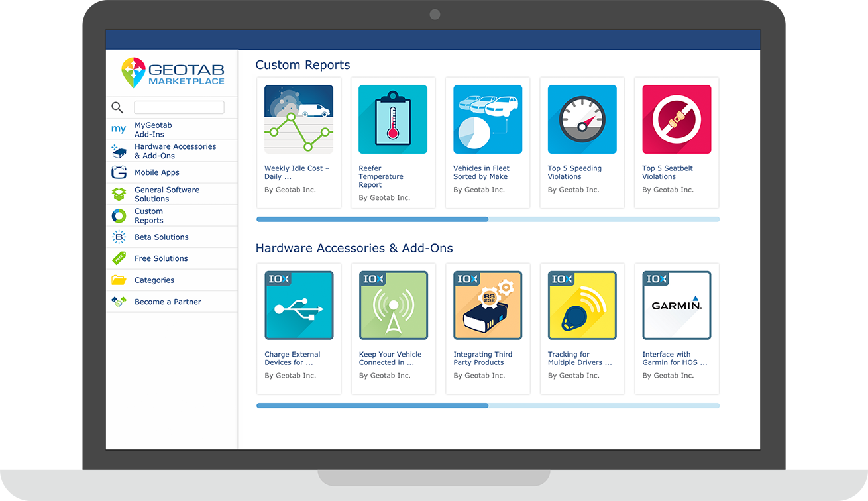Click 'Vehicles in Fleet Sorted by Make' title
Screen dimensions: 868x501
pos(481,172)
